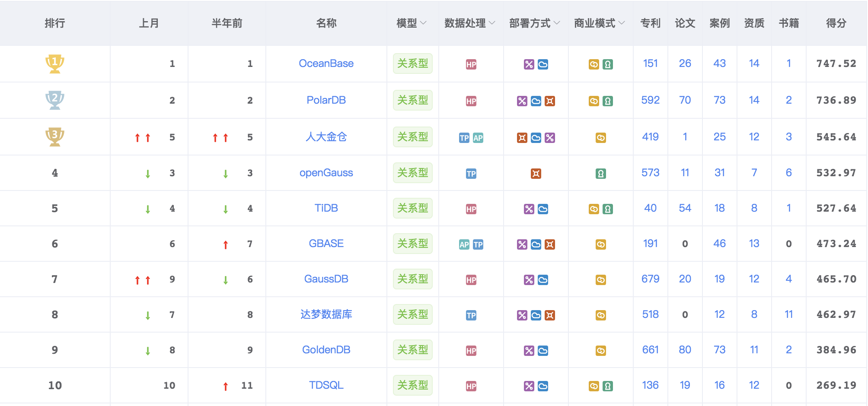
Task: Click the bronze third-place trophy icon
Action: [x=55, y=137]
